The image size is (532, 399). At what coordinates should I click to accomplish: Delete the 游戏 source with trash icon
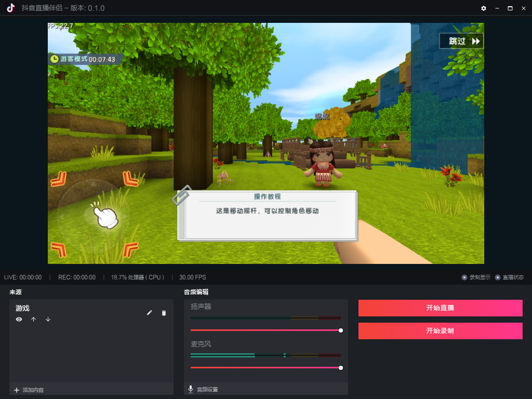pos(164,313)
